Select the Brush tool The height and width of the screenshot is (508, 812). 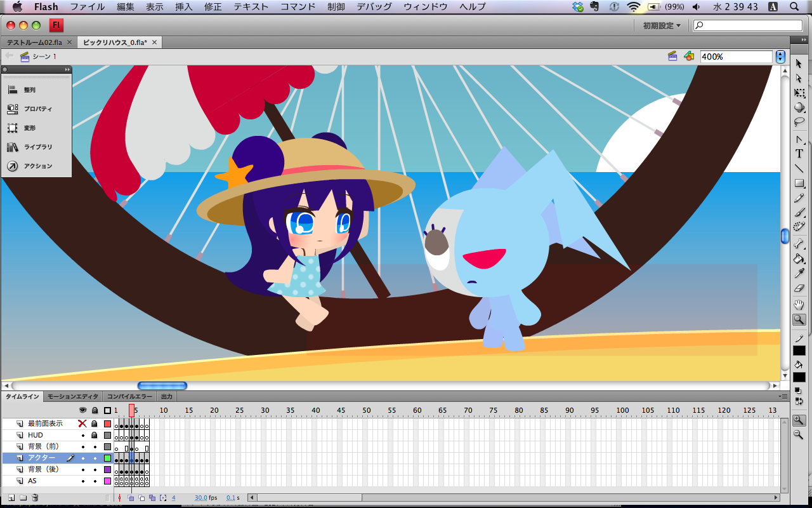click(799, 212)
